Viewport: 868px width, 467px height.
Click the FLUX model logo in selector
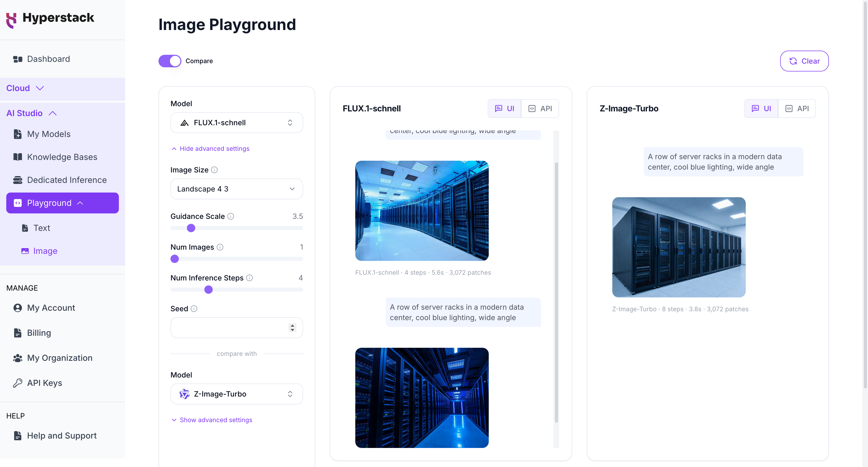click(184, 123)
